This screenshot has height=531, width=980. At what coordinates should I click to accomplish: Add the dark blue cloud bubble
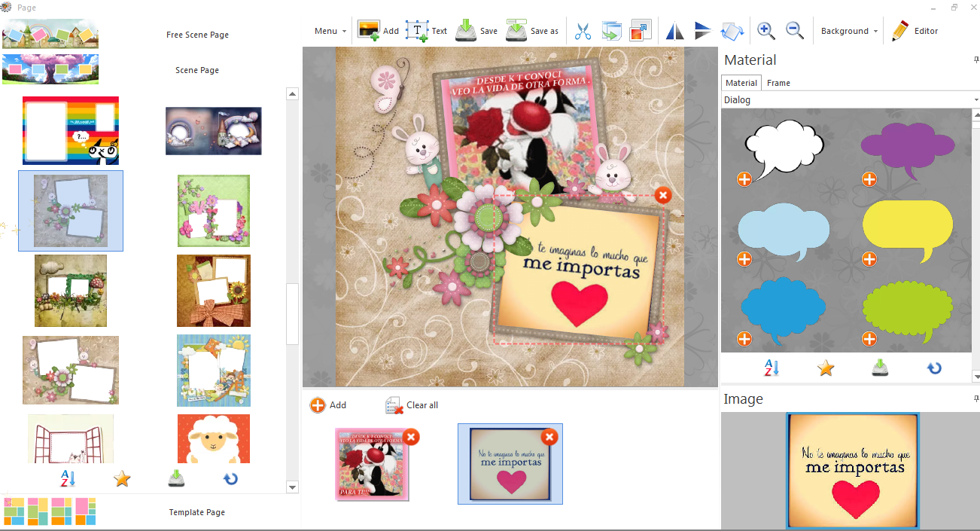click(744, 339)
